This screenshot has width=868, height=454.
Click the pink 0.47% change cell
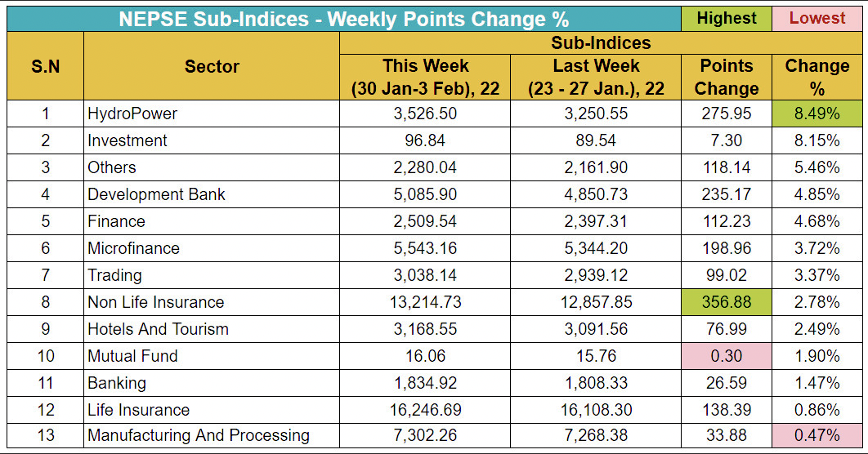pyautogui.click(x=817, y=437)
